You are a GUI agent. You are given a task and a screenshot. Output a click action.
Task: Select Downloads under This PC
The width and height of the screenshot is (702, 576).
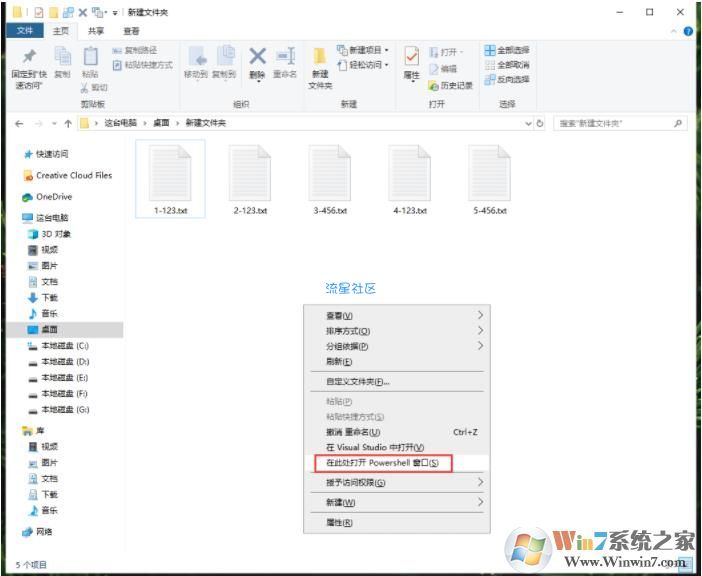[44, 298]
